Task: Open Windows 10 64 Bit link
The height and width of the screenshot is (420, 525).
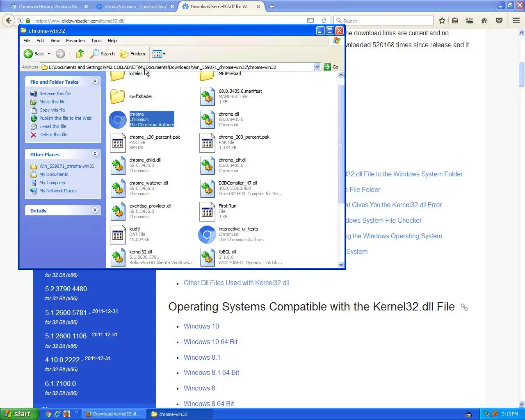Action: click(x=210, y=342)
